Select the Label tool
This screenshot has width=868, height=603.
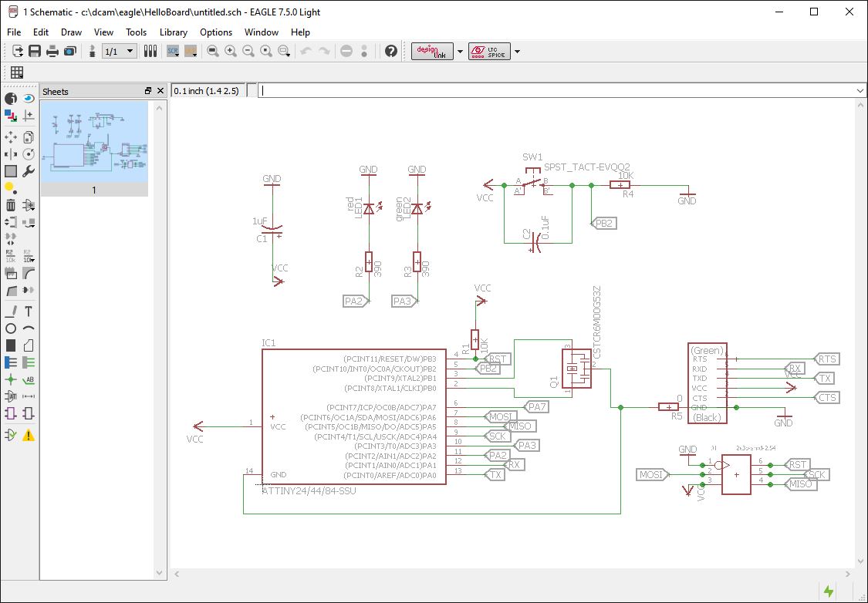click(x=29, y=379)
